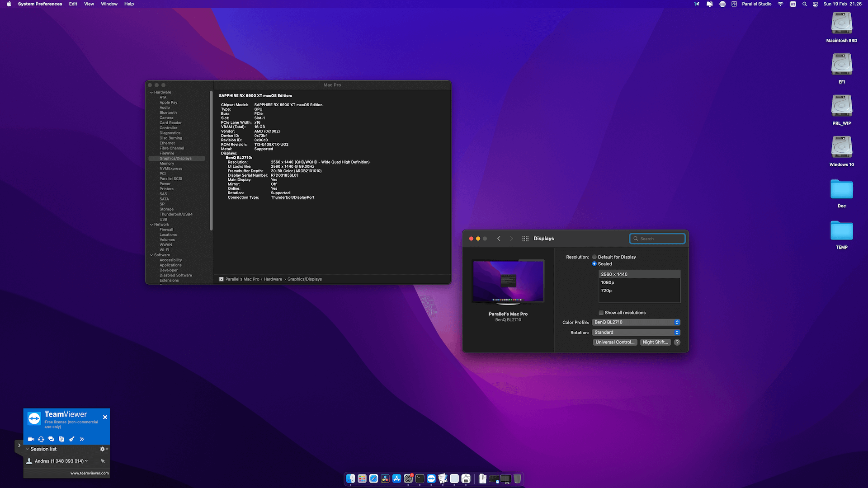Open Launchpad from the Dock
This screenshot has width=868, height=488.
click(x=362, y=479)
